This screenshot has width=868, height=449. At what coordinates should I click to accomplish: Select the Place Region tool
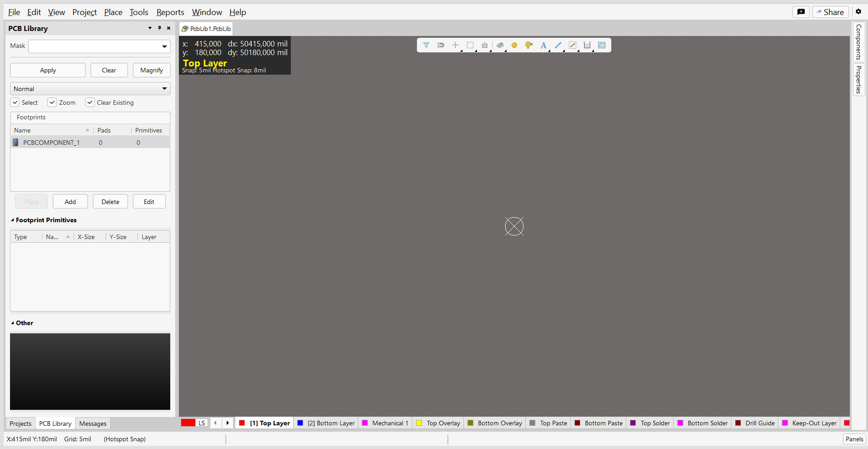(x=602, y=45)
